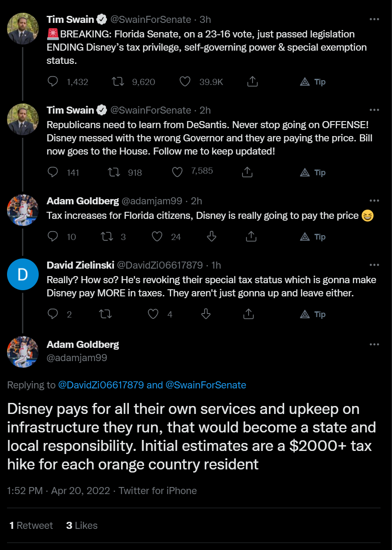Share Tim Swain's first tweet
The image size is (392, 550).
pyautogui.click(x=253, y=81)
